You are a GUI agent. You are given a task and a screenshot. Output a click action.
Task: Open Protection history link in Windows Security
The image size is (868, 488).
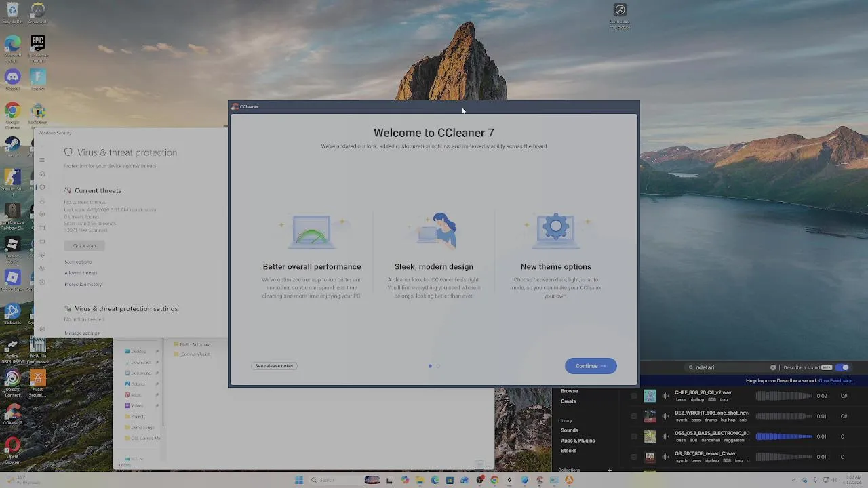pos(83,285)
